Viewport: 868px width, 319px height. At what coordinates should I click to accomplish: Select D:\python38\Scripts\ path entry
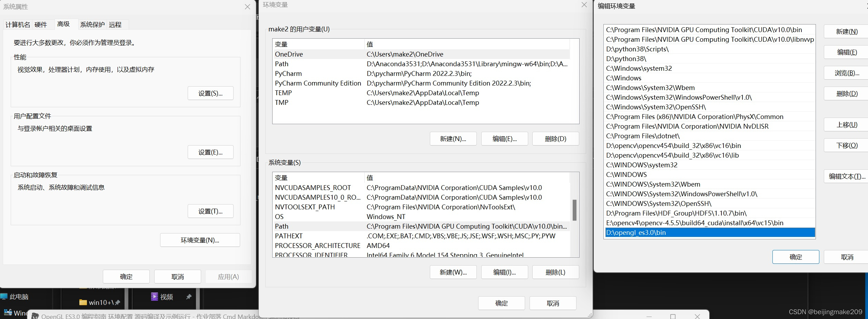tap(710, 49)
